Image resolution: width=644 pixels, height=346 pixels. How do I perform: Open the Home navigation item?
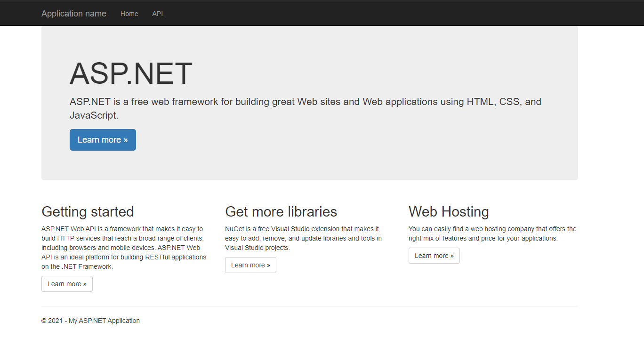pos(129,14)
